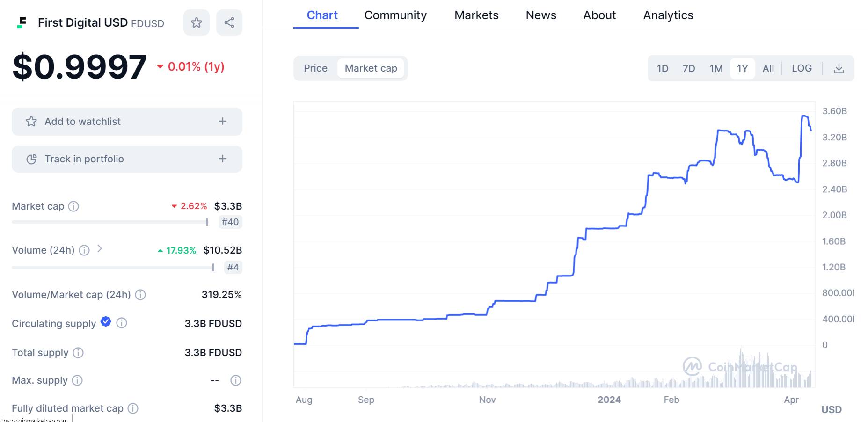Click the star favorite icon button

click(197, 22)
